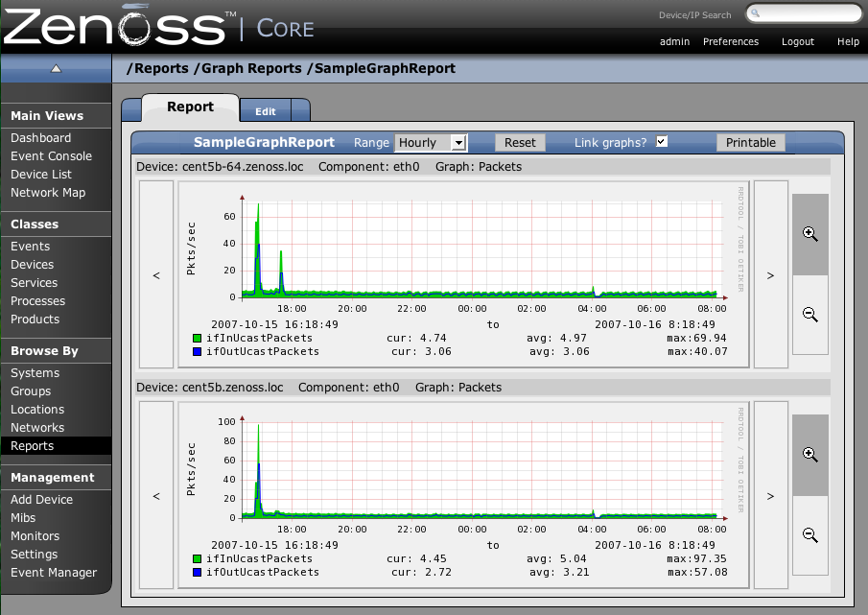The image size is (868, 615).
Task: Click the cent5b.zenoss.loc packets graph image
Action: [x=463, y=495]
